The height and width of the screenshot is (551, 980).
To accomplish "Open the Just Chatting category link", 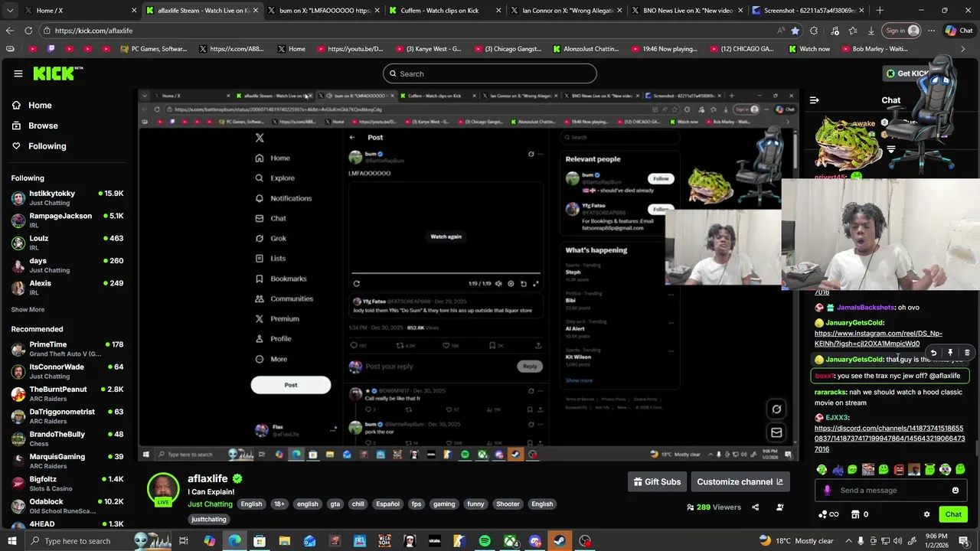I will tap(210, 504).
